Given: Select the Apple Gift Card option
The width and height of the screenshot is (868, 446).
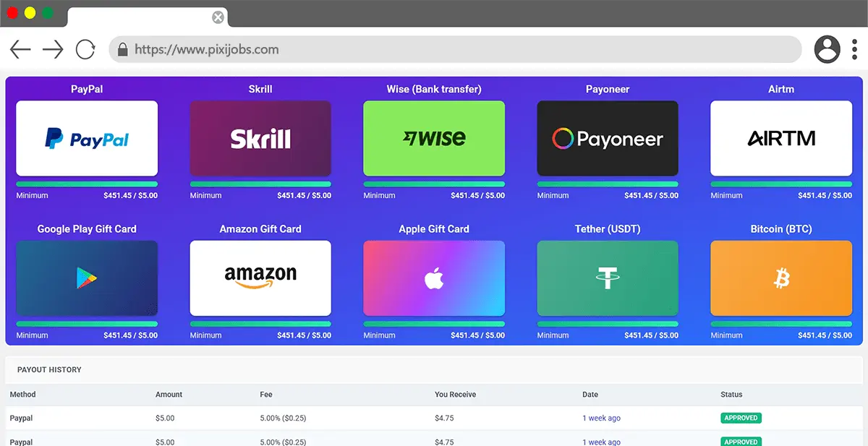Looking at the screenshot, I should click(434, 278).
